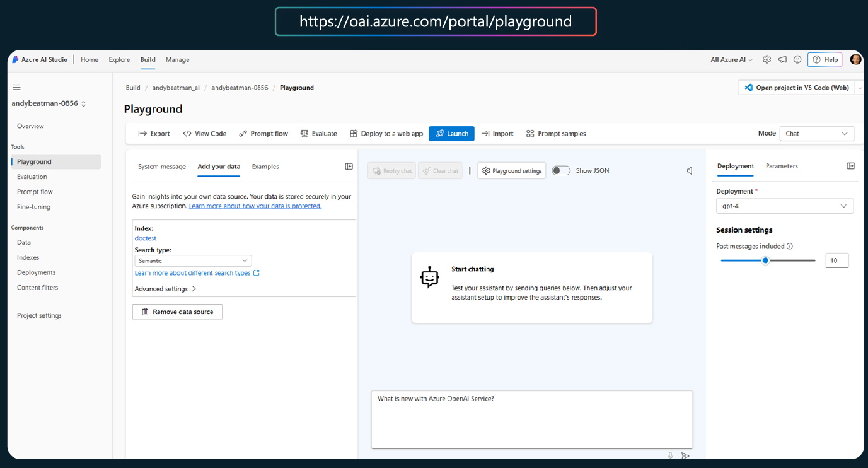Switch to the System message tab
The height and width of the screenshot is (468, 868).
[162, 167]
